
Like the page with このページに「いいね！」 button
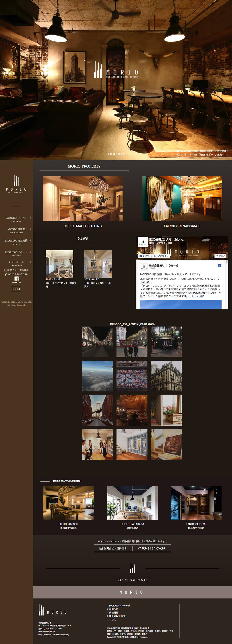[154, 256]
